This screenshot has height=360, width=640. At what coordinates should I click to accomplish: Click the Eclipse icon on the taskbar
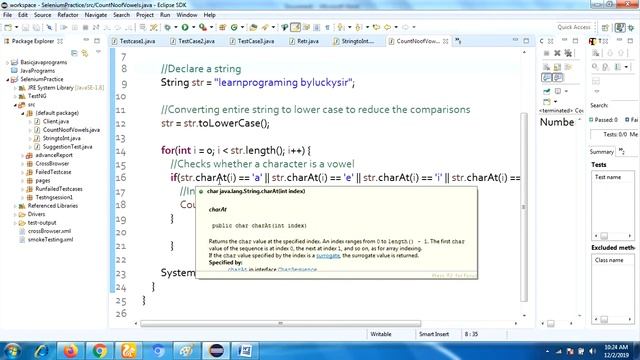tap(216, 351)
